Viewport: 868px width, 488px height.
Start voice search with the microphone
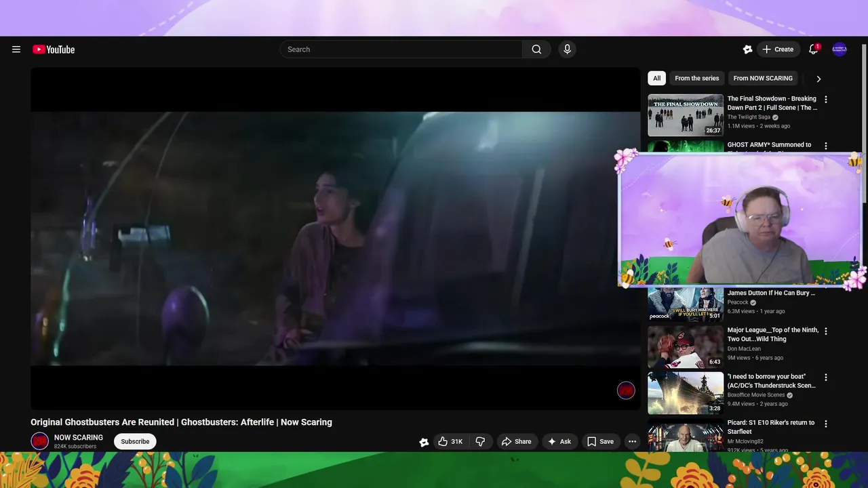pyautogui.click(x=568, y=49)
